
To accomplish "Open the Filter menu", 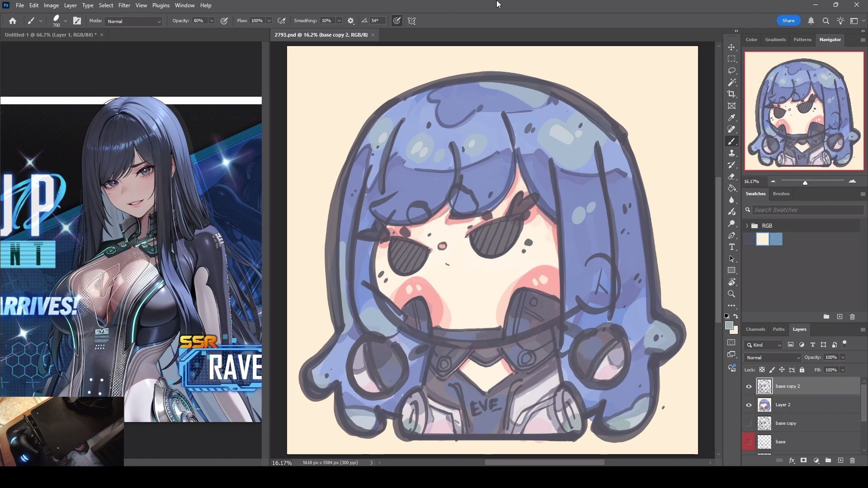I will 124,5.
